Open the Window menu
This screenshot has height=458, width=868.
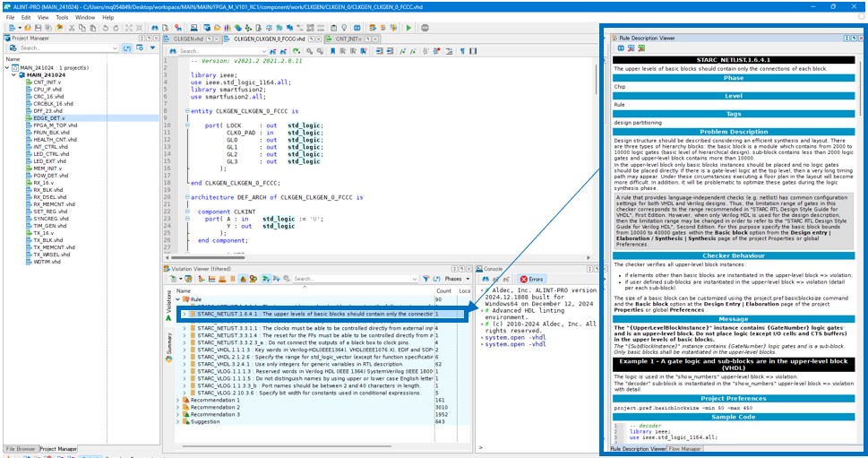click(85, 17)
